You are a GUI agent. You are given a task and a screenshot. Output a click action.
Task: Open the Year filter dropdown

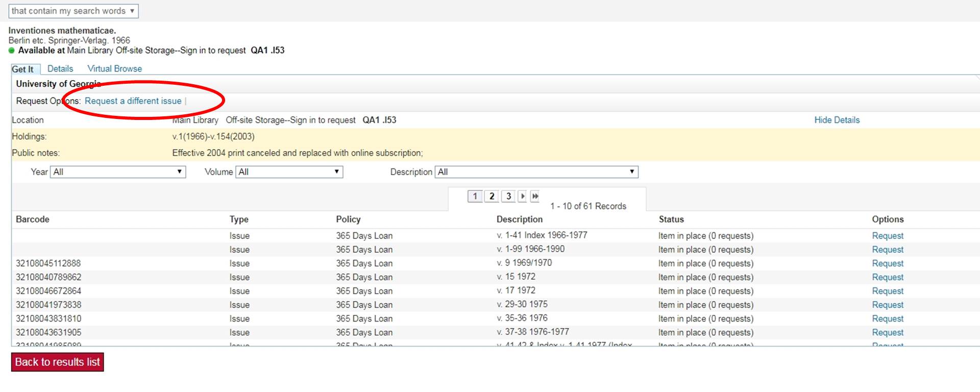point(118,172)
